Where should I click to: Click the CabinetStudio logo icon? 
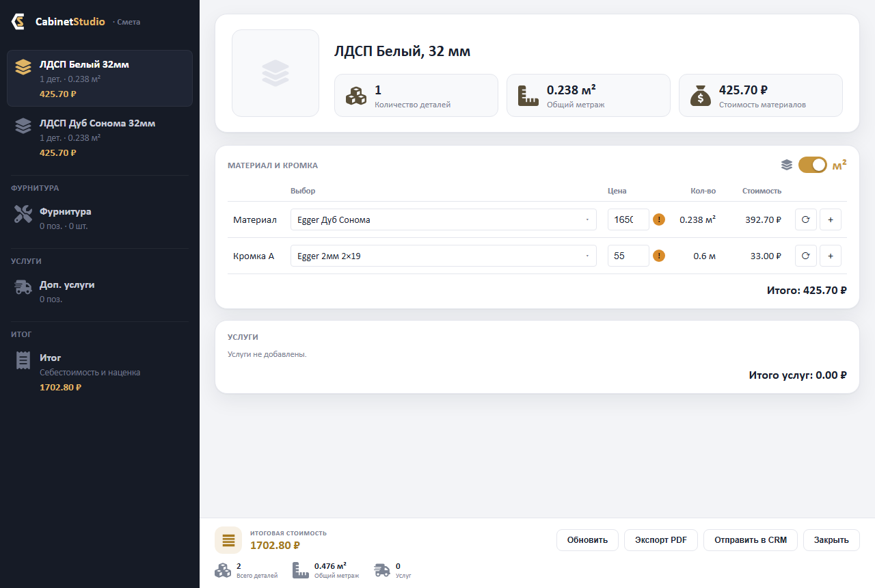pyautogui.click(x=18, y=22)
